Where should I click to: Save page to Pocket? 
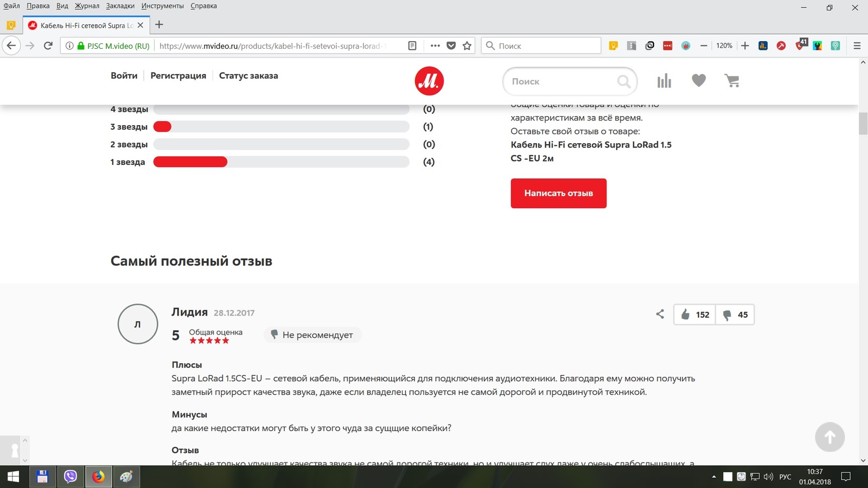[x=451, y=46]
